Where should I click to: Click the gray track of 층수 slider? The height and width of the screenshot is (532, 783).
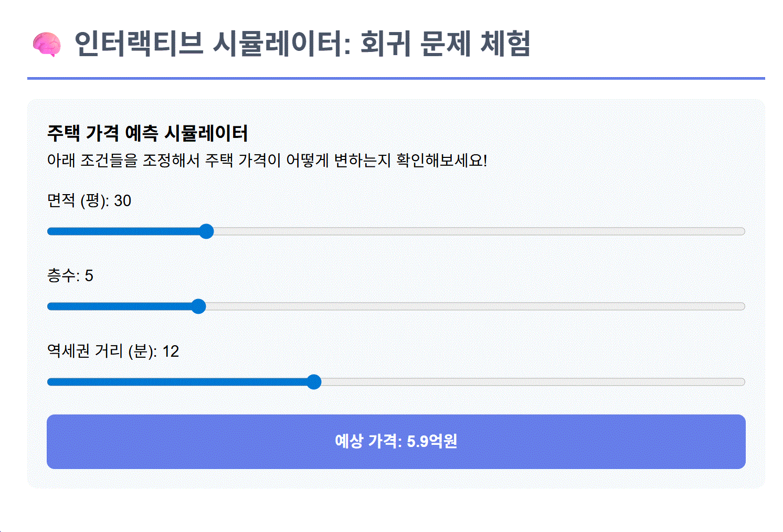472,306
